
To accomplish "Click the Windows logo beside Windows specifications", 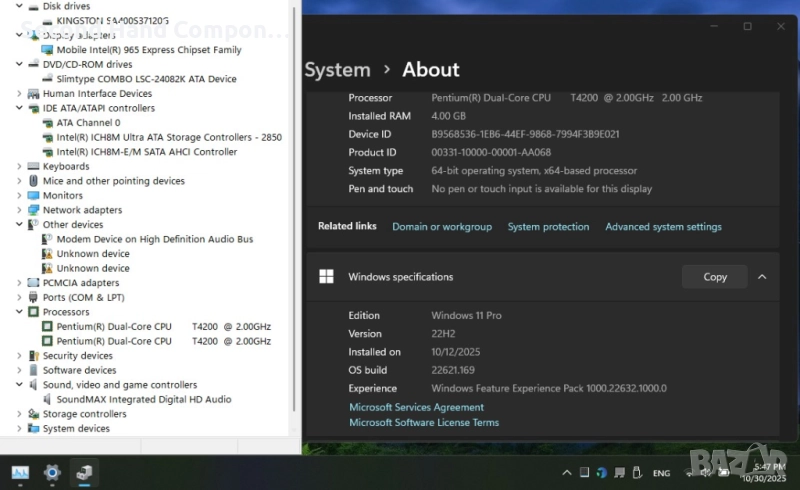I will (326, 277).
